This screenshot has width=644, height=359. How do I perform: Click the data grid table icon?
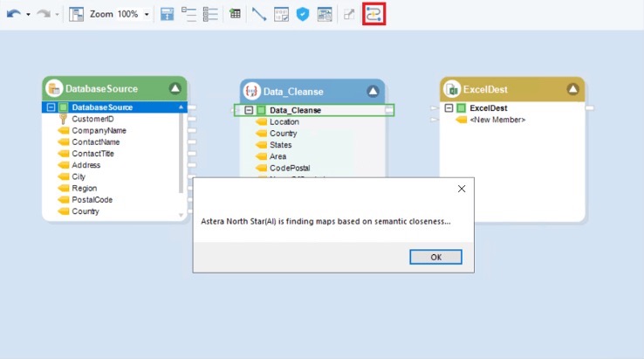(x=235, y=14)
